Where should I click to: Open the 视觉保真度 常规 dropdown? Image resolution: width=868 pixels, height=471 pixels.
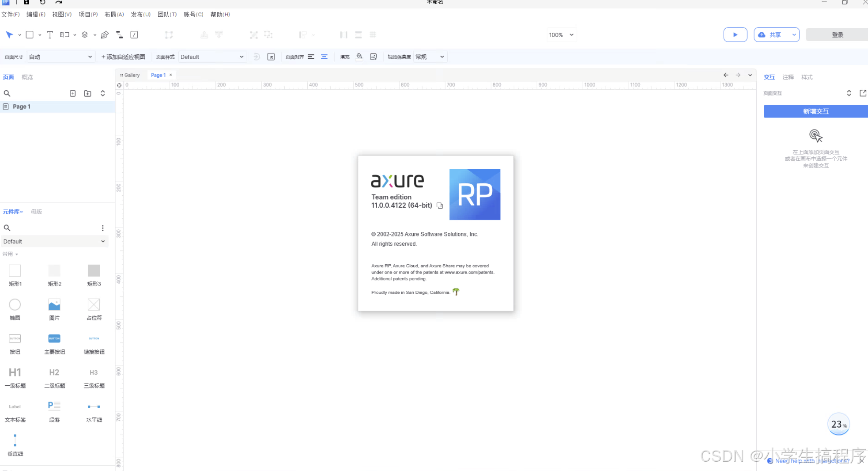[430, 57]
